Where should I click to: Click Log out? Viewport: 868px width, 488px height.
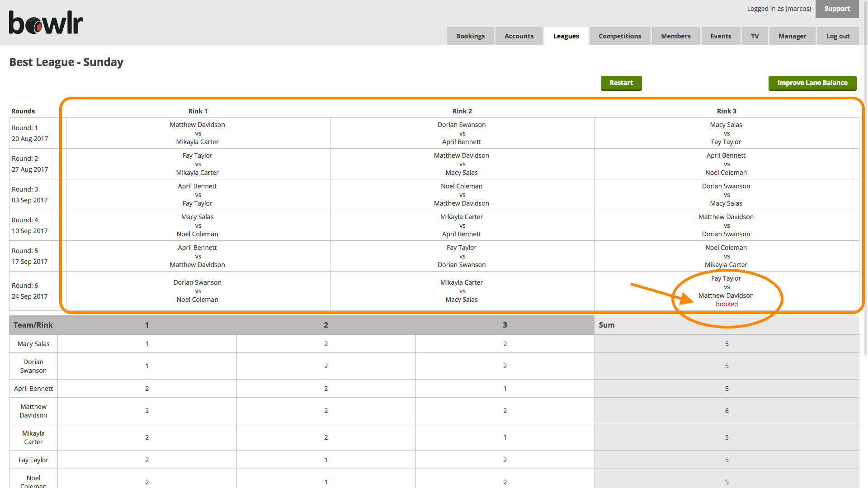tap(838, 36)
